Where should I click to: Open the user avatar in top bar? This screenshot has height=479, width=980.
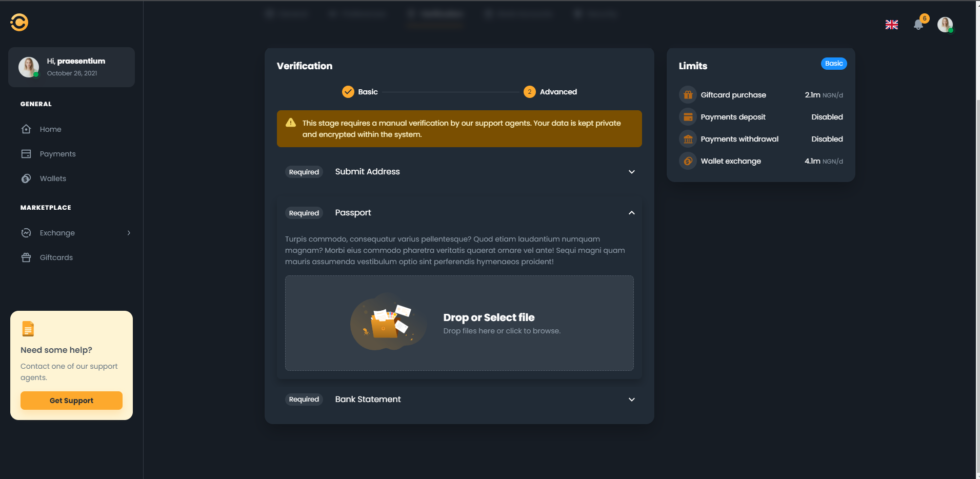pos(945,24)
